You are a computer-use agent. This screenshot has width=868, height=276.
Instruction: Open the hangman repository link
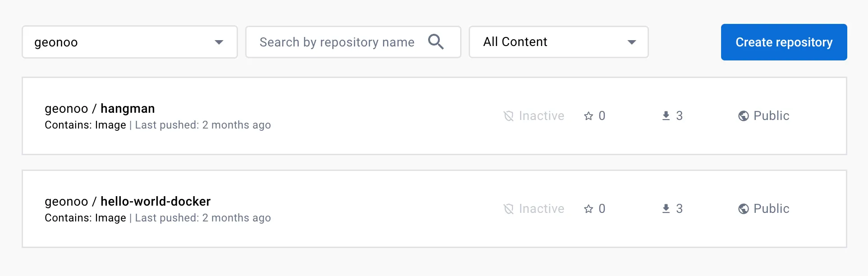(128, 109)
